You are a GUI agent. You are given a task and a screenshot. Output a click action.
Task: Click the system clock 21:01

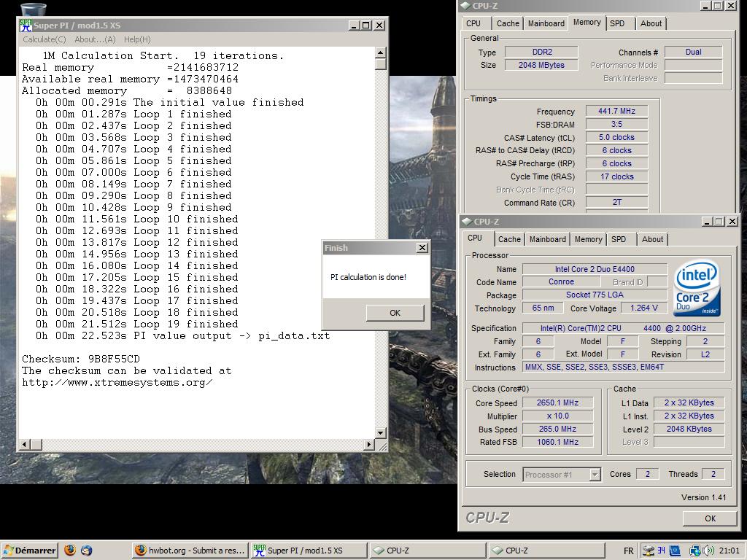(x=729, y=551)
